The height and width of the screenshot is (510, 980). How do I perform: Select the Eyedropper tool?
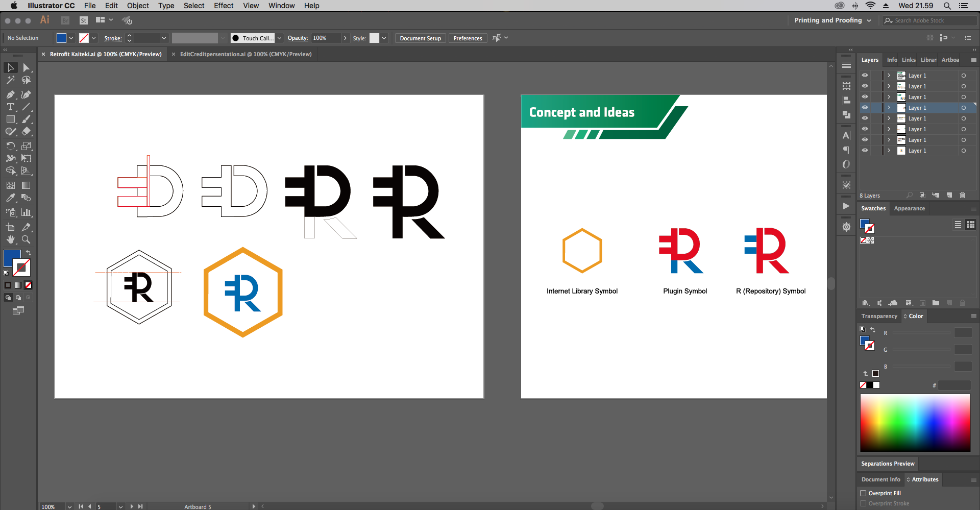click(x=10, y=198)
